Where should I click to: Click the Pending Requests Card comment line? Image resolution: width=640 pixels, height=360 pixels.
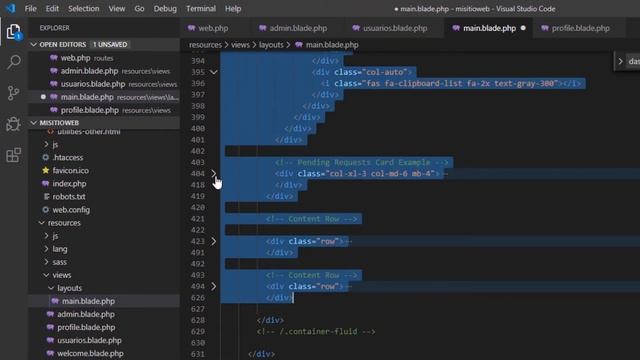362,162
